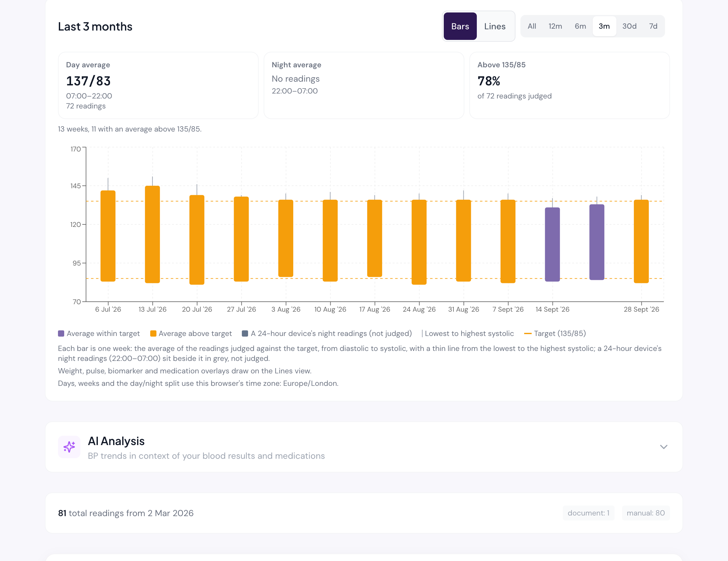Click the 'manual: 80' source tag
728x561 pixels.
[x=646, y=513]
